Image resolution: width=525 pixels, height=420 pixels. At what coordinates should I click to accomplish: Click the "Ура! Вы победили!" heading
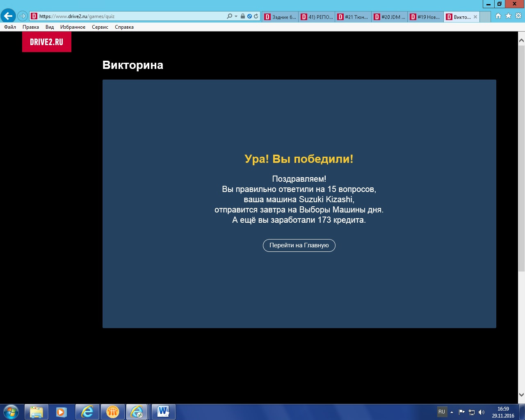click(x=299, y=159)
